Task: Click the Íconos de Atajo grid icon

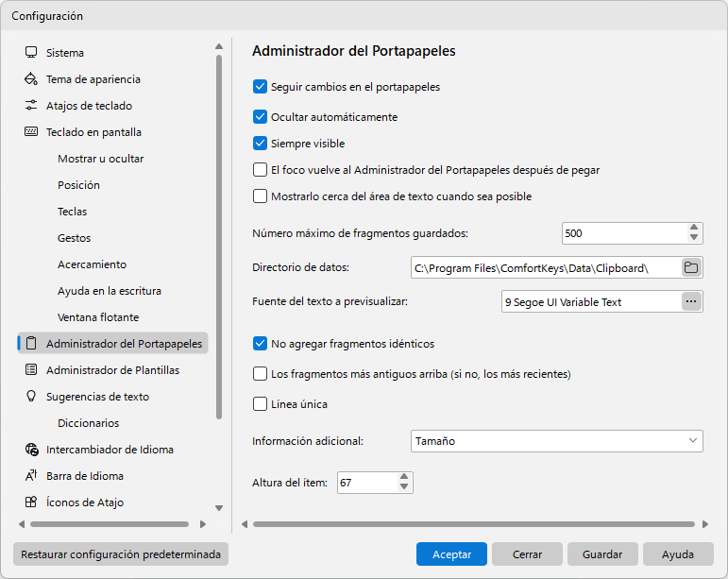Action: [x=31, y=502]
